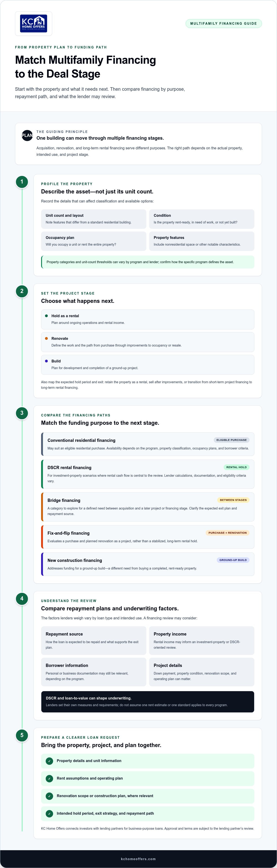Click the step 4 number circle

[x=22, y=598]
